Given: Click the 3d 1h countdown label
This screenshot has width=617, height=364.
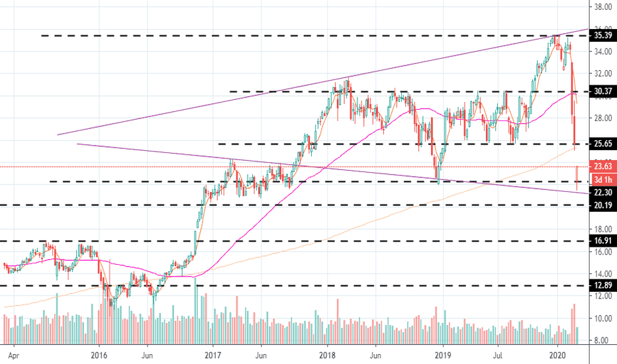Looking at the screenshot, I should 603,180.
